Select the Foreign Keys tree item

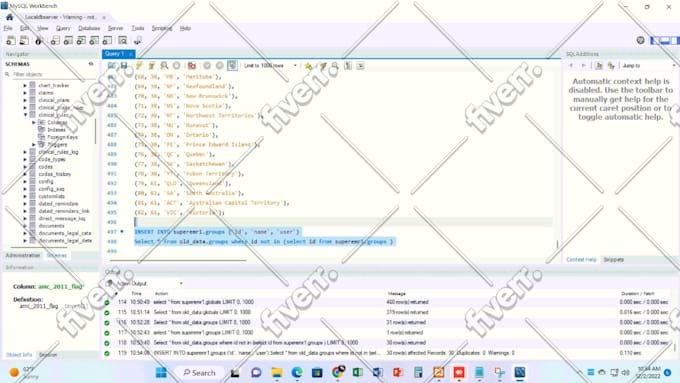[x=62, y=137]
